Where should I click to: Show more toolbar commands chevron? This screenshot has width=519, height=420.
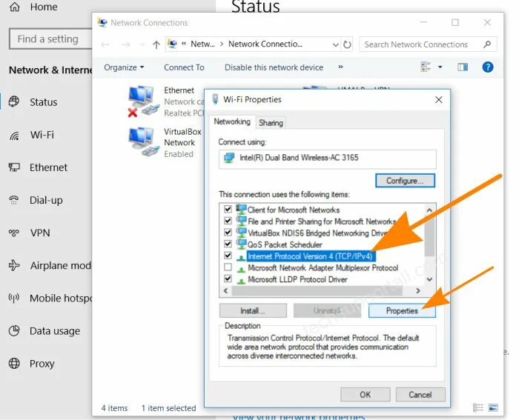[340, 67]
